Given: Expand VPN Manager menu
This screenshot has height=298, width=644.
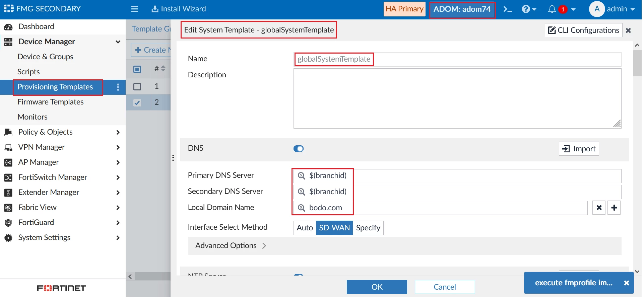Looking at the screenshot, I should pos(118,147).
